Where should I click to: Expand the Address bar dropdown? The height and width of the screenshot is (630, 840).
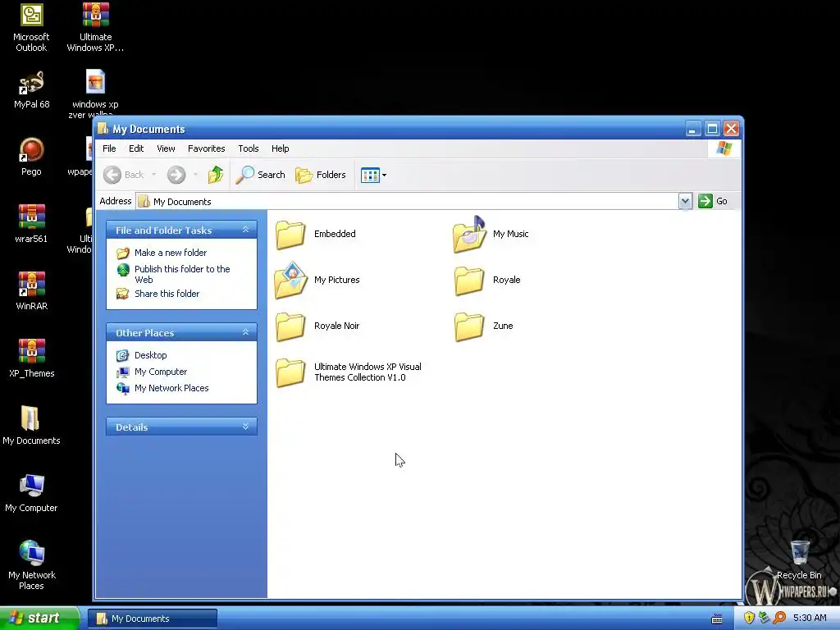click(x=685, y=202)
